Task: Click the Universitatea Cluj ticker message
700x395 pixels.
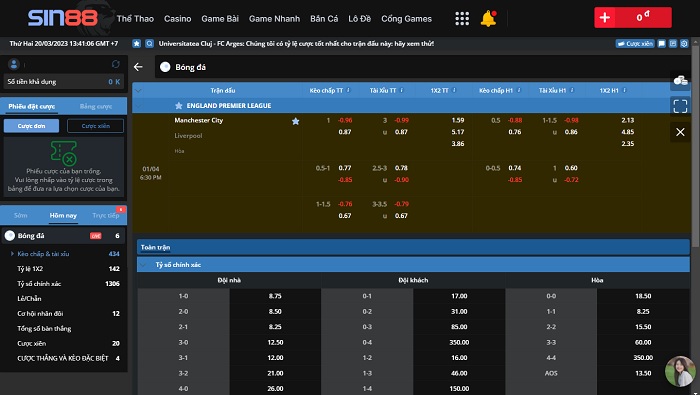Action: pyautogui.click(x=296, y=43)
